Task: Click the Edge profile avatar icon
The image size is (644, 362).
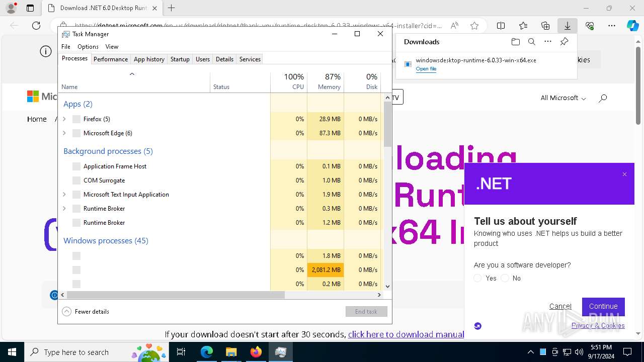Action: 11,8
